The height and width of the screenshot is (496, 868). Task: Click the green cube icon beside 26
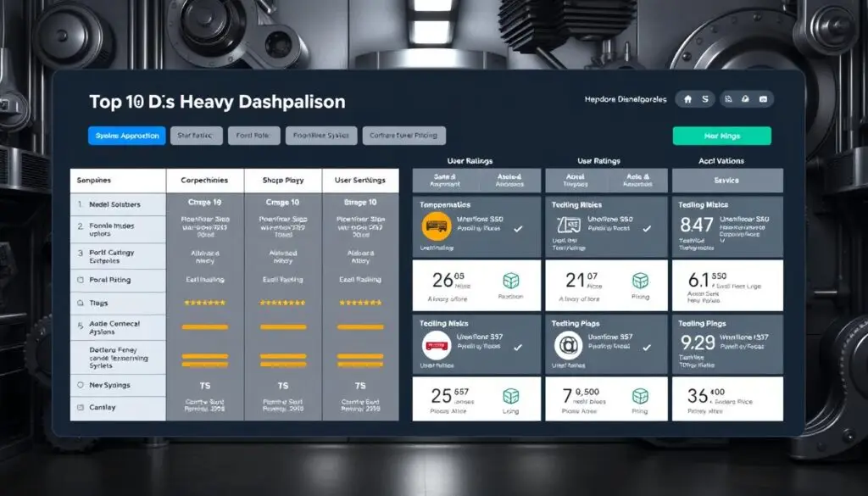tap(511, 281)
